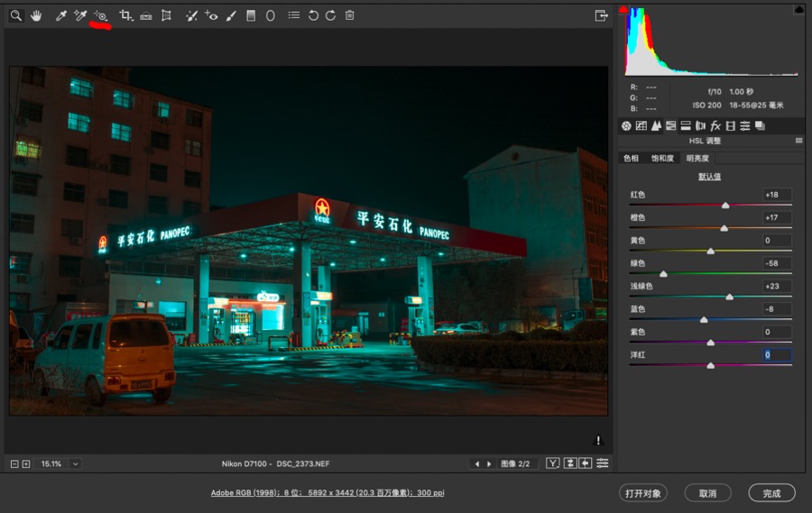Open the Adobe RGB workflow options link
The width and height of the screenshot is (812, 513).
328,493
